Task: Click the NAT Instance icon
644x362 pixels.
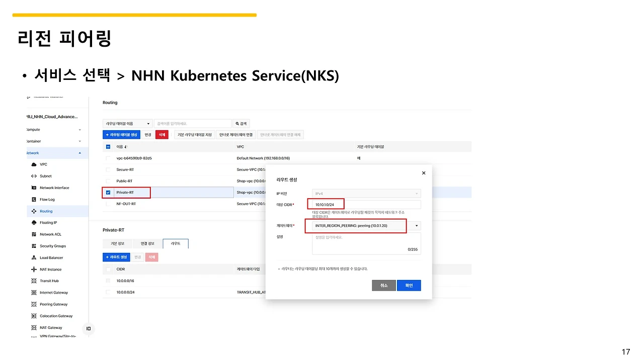Action: pyautogui.click(x=34, y=269)
